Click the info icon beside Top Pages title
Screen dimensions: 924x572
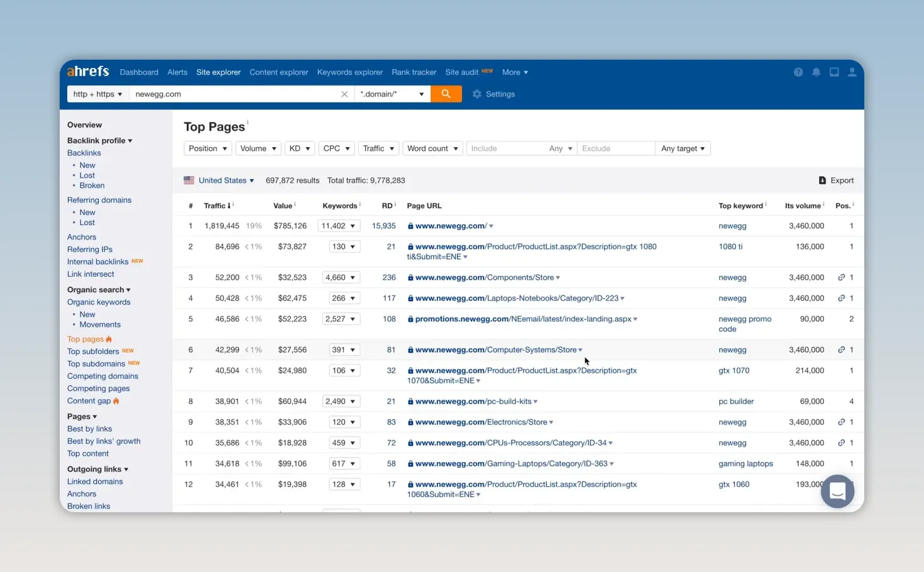tap(248, 122)
